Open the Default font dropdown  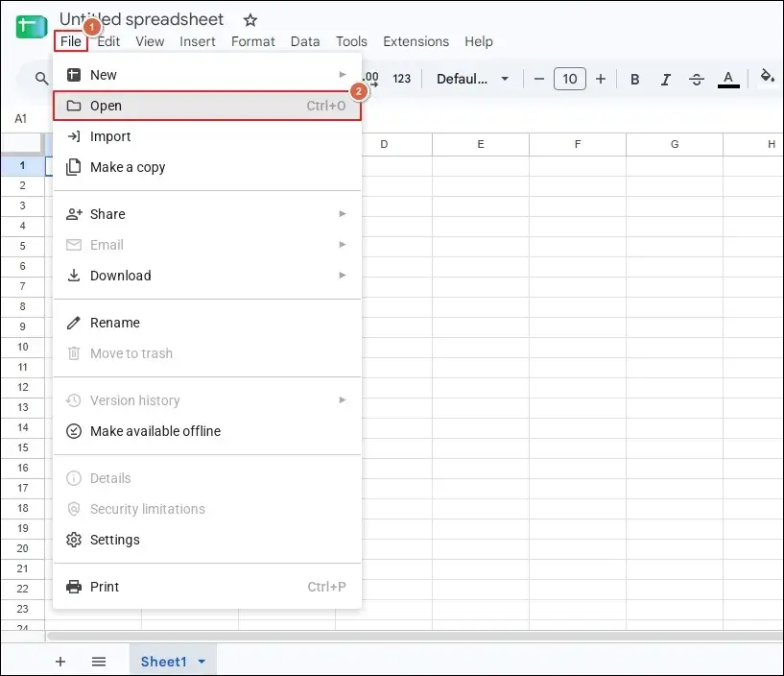click(x=472, y=79)
